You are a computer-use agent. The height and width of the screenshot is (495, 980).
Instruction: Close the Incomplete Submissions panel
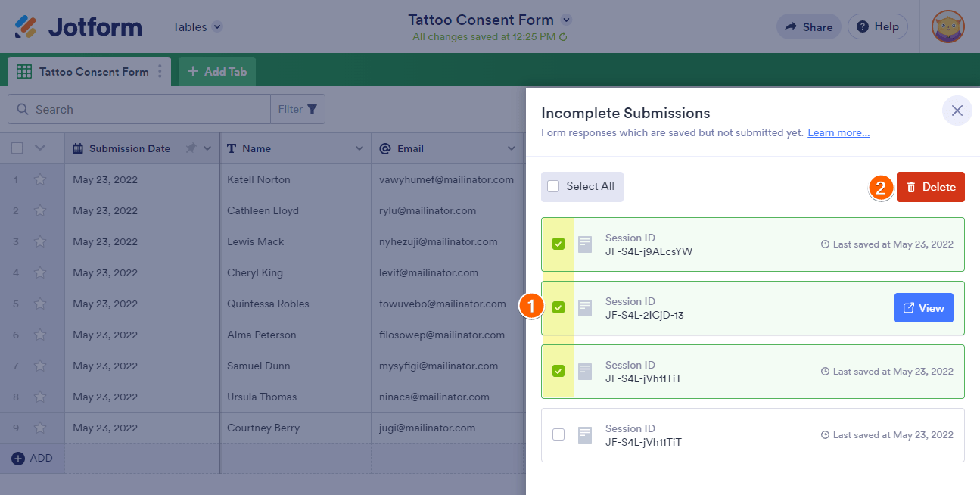click(x=957, y=111)
